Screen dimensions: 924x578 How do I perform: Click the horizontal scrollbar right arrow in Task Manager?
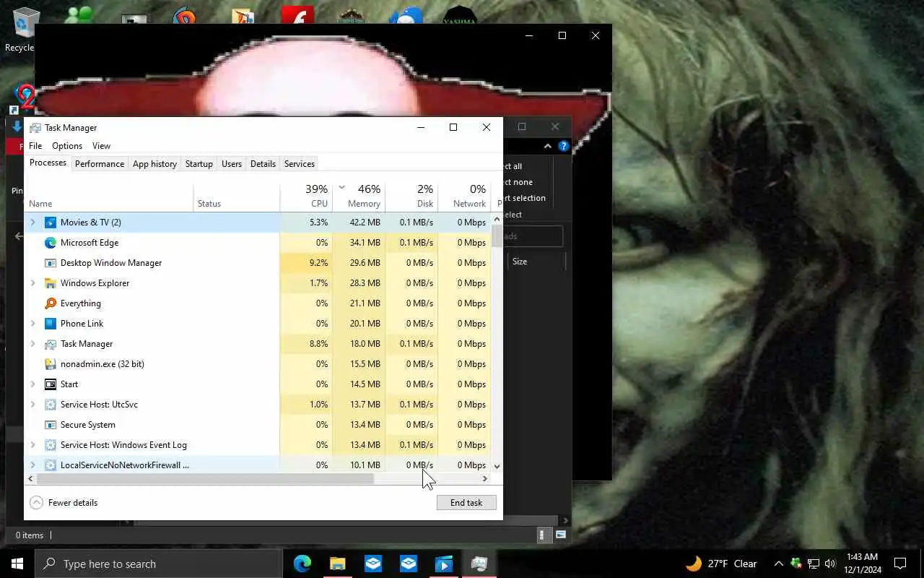point(485,478)
